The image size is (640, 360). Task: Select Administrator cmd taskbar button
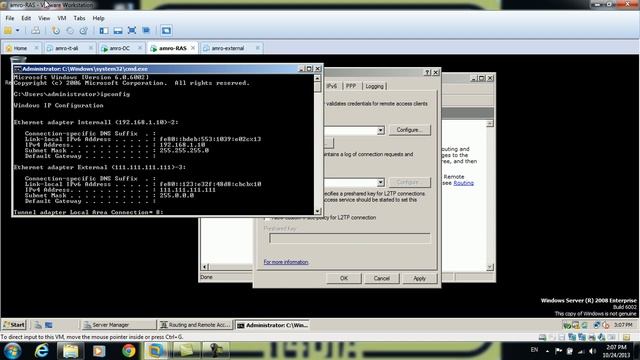coord(272,325)
